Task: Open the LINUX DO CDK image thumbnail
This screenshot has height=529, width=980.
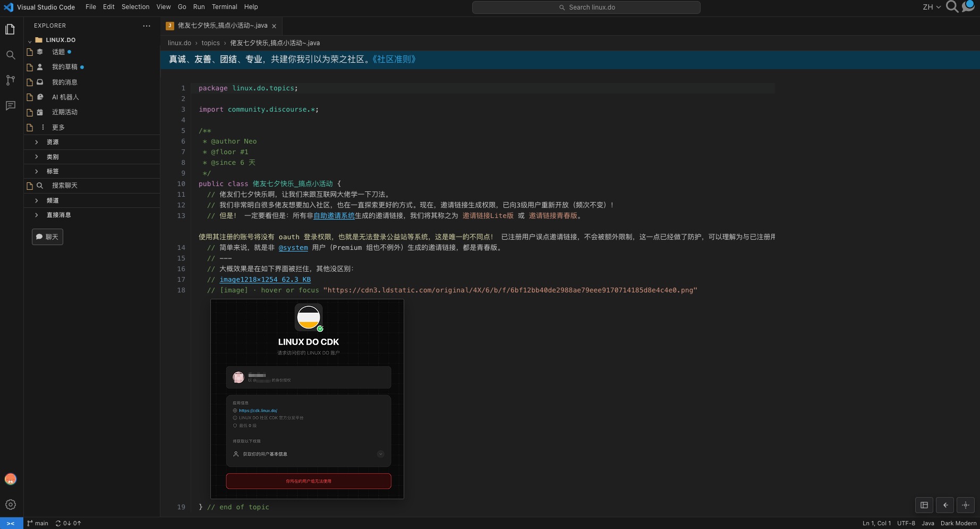Action: [x=307, y=399]
